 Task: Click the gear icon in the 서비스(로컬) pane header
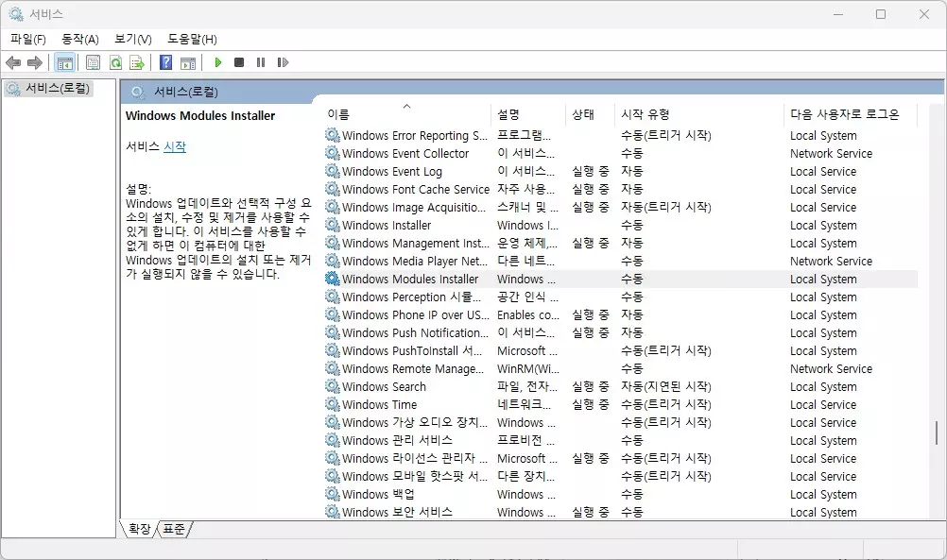point(138,92)
